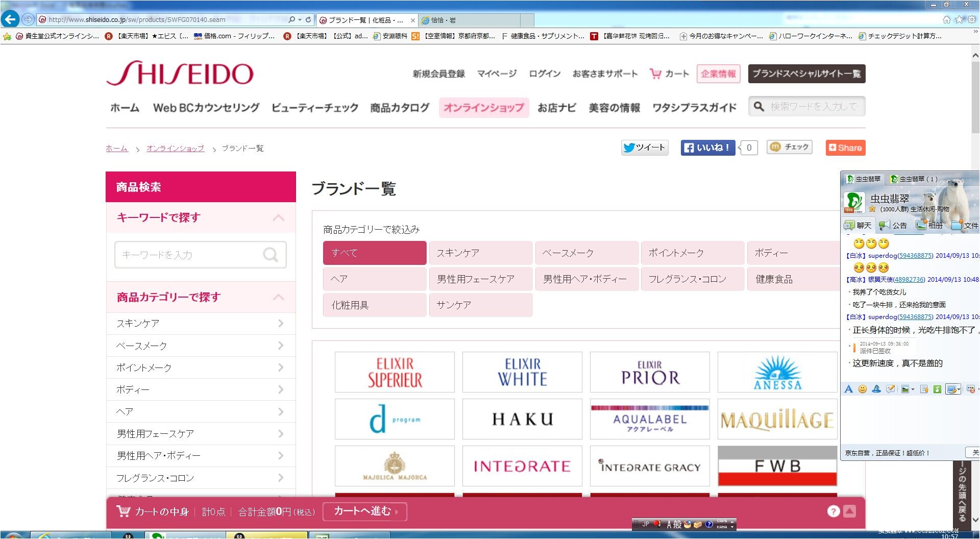Click the ホーム breadcrumb link
The image size is (980, 539).
tap(117, 148)
